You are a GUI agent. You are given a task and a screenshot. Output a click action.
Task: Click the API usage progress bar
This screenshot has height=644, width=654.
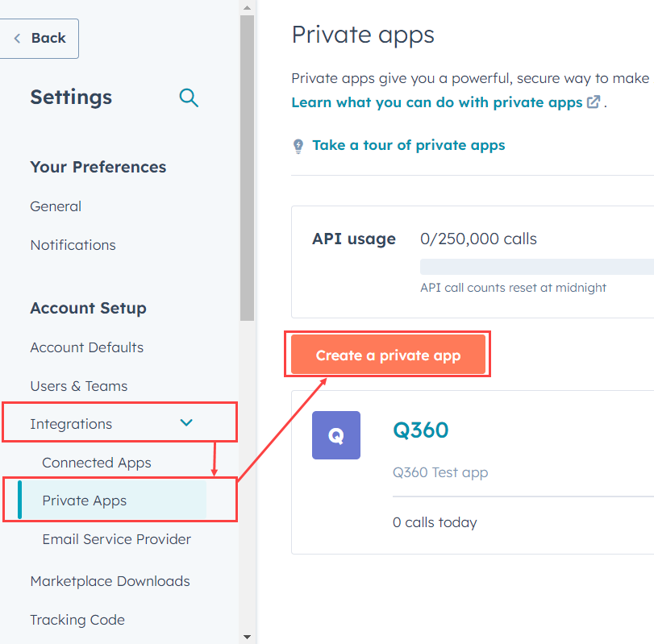pyautogui.click(x=536, y=267)
